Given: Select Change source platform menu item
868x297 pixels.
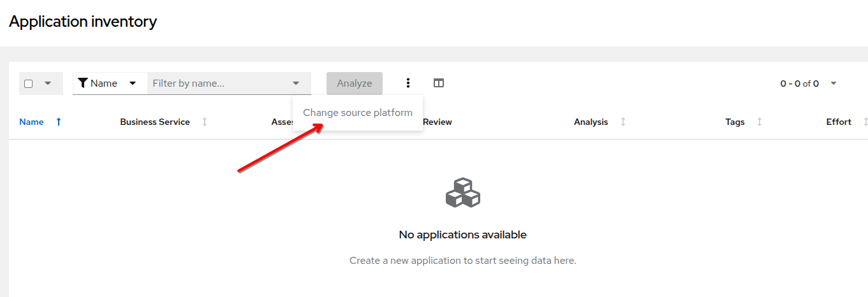Looking at the screenshot, I should click(357, 113).
